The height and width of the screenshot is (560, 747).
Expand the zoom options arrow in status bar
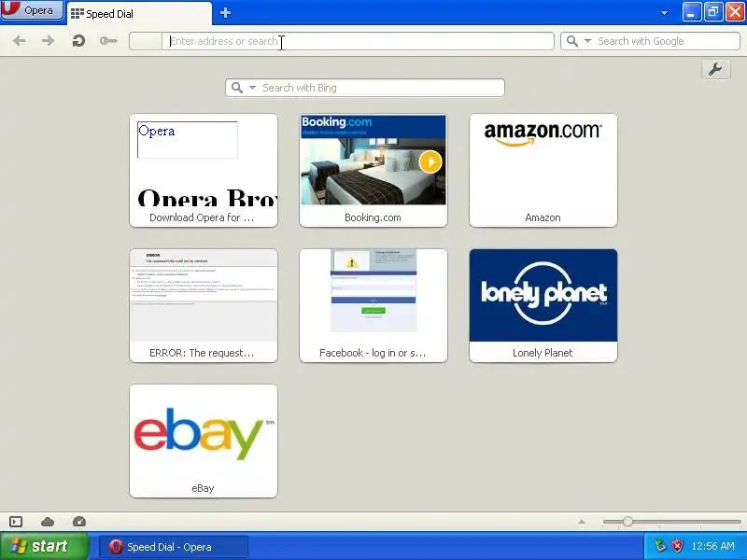[x=581, y=522]
